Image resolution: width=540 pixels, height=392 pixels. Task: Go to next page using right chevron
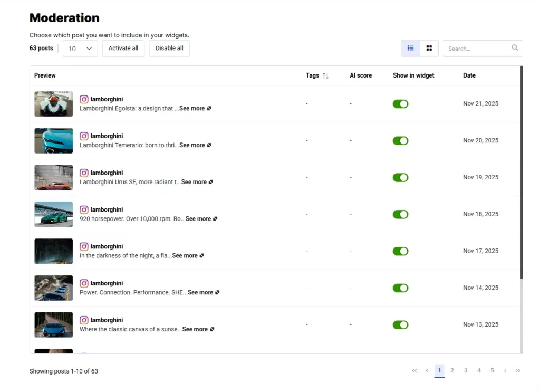505,370
